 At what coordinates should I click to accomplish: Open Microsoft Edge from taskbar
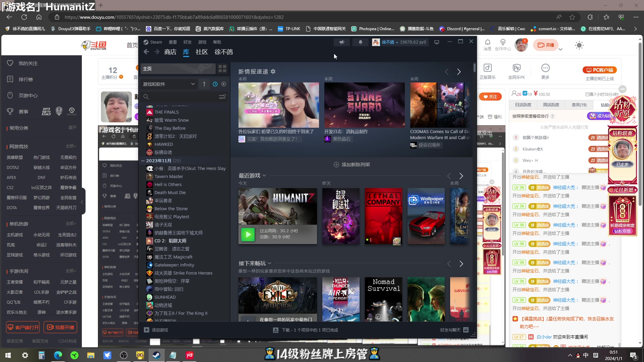(x=58, y=355)
